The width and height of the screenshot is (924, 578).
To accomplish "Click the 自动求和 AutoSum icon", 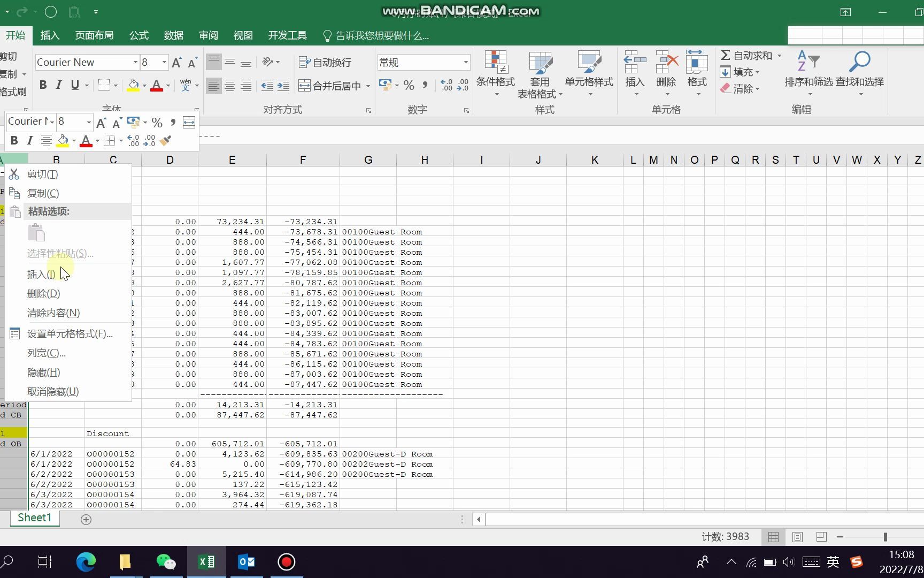I will pyautogui.click(x=726, y=55).
